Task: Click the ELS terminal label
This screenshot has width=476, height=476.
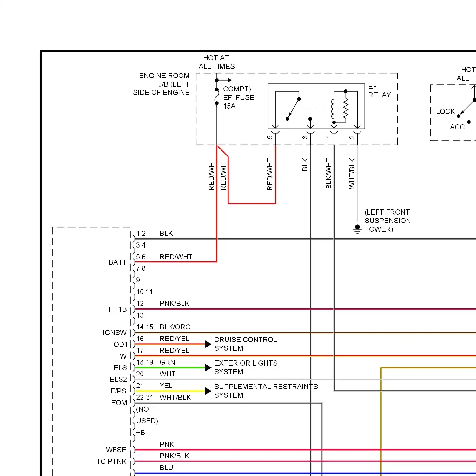Action: [120, 368]
